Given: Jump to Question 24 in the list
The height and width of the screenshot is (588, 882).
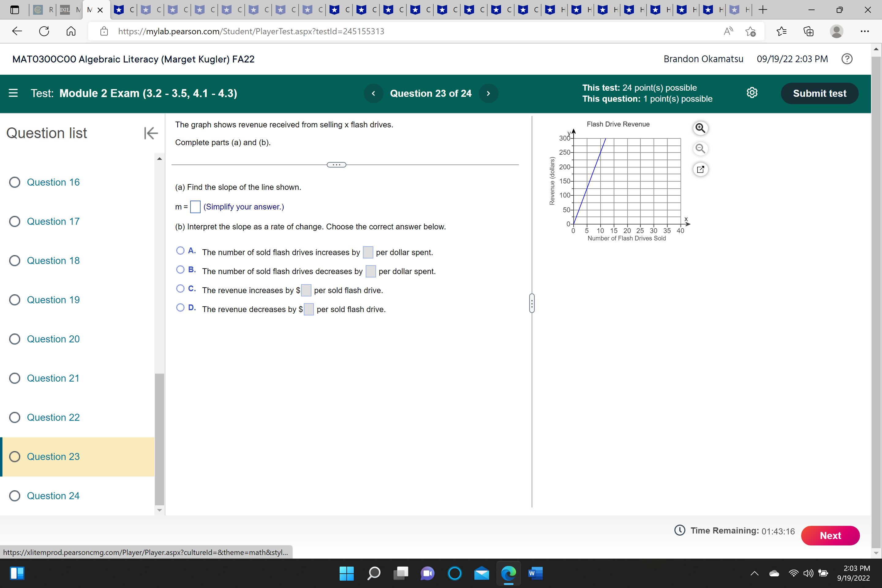Looking at the screenshot, I should [53, 496].
